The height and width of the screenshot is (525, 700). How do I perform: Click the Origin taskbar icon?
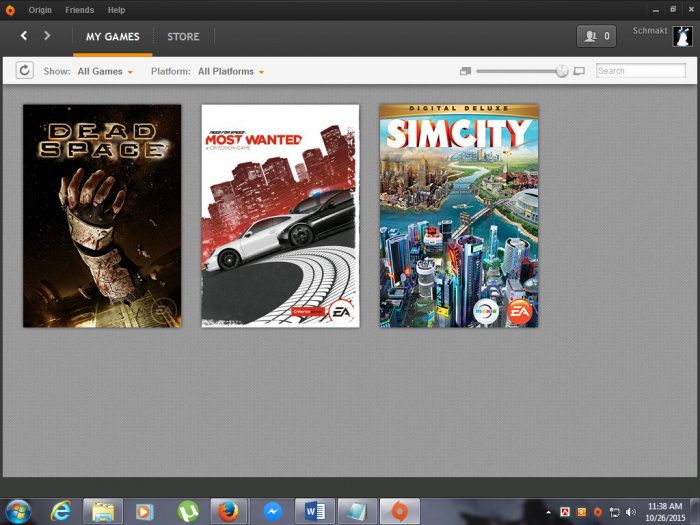(x=400, y=511)
